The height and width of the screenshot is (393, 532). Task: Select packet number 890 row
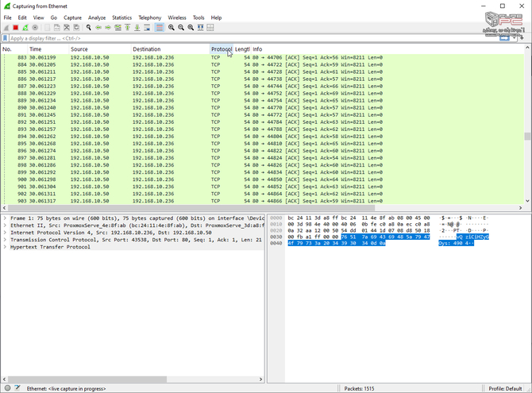(x=262, y=108)
